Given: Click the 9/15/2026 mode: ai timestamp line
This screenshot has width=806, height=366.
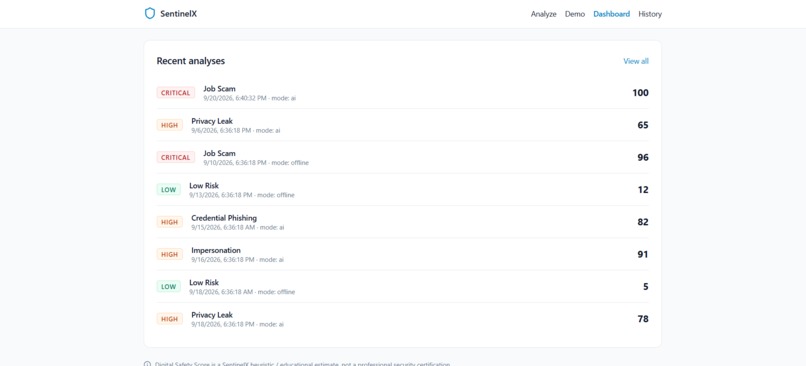Looking at the screenshot, I should 237,227.
